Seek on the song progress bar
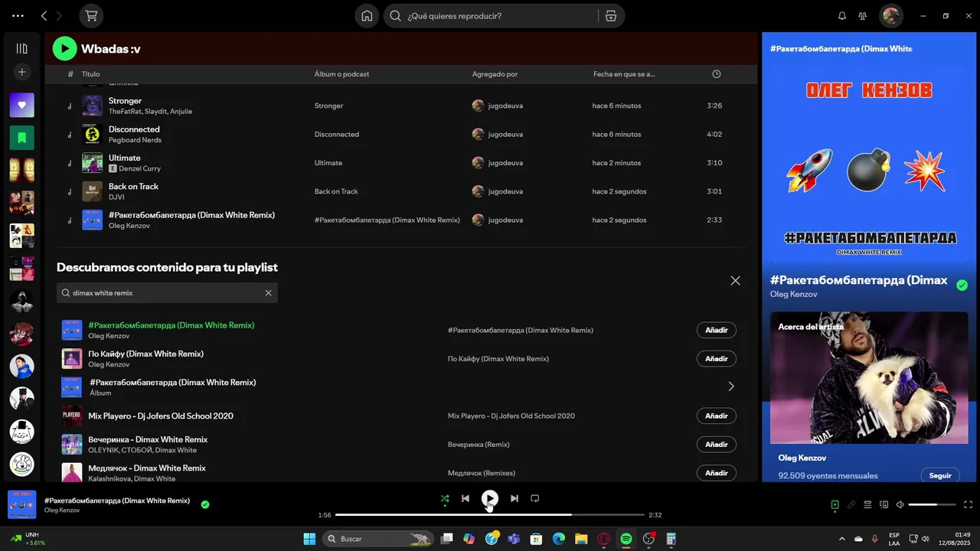This screenshot has height=551, width=980. (x=490, y=515)
